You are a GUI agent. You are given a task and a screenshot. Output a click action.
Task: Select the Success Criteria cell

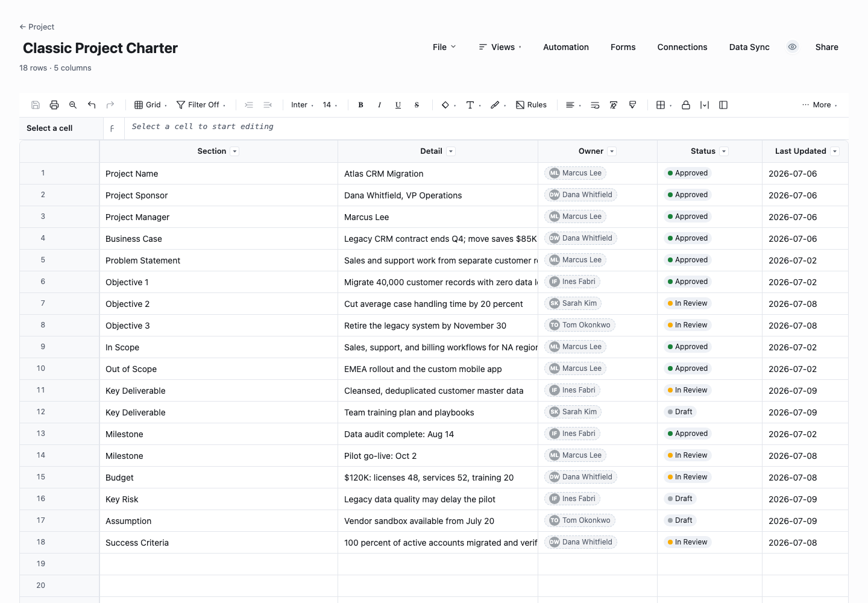coord(219,543)
